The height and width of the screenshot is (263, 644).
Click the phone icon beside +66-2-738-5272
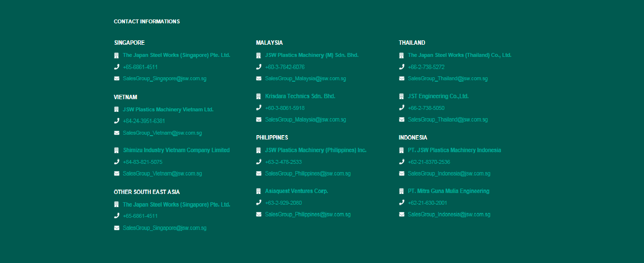(402, 67)
